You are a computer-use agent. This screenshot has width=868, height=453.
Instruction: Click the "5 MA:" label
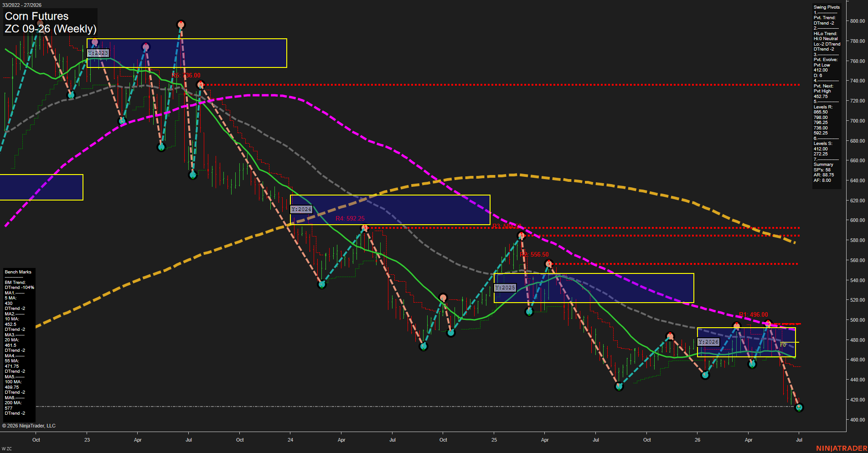click(x=10, y=298)
